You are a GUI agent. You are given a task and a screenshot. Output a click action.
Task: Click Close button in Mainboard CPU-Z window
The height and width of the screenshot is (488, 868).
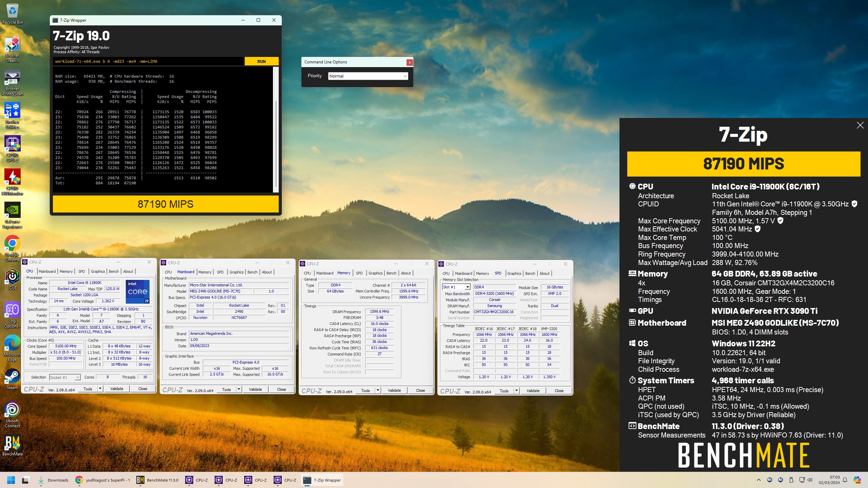pyautogui.click(x=281, y=389)
